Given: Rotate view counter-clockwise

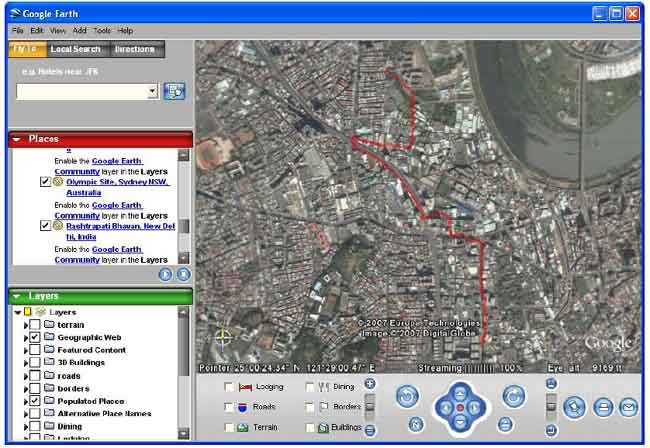Looking at the screenshot, I should (x=407, y=396).
